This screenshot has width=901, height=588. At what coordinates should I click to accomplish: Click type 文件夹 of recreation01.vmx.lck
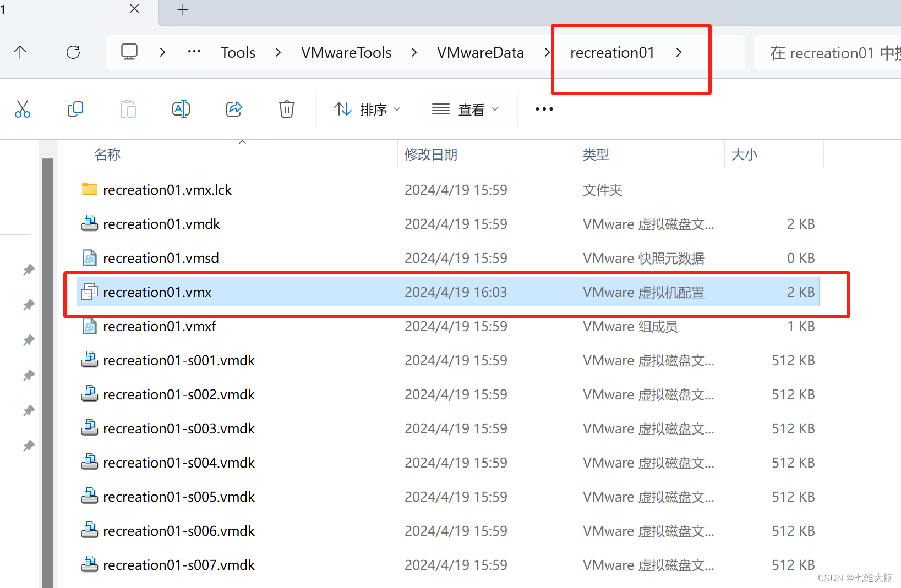coord(603,190)
